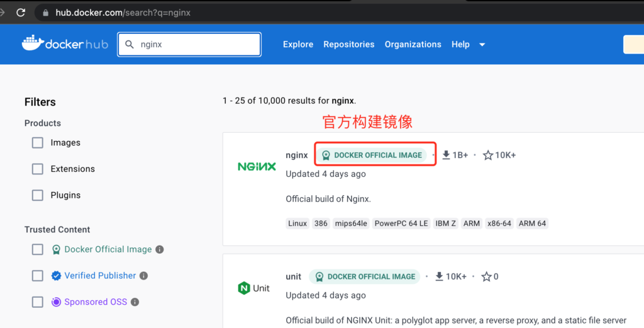The image size is (644, 328).
Task: Click the badge icon in the nginx official image tag
Action: click(x=326, y=156)
